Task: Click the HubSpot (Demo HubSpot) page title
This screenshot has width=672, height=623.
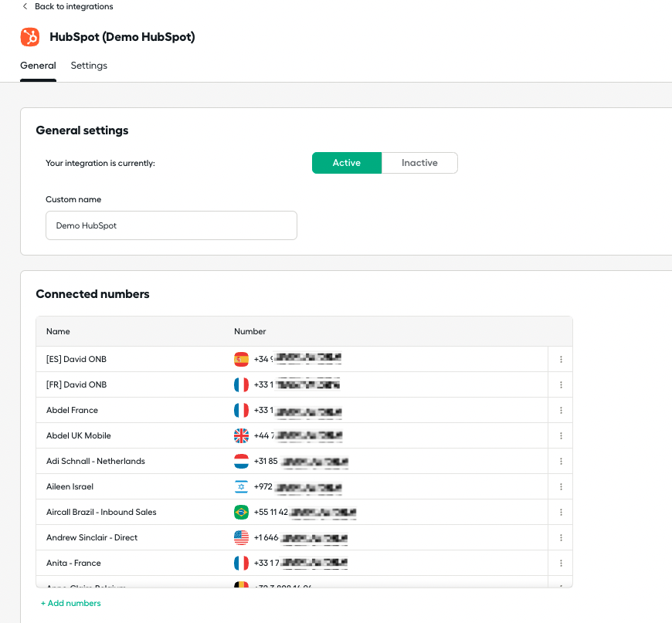Action: [x=122, y=37]
